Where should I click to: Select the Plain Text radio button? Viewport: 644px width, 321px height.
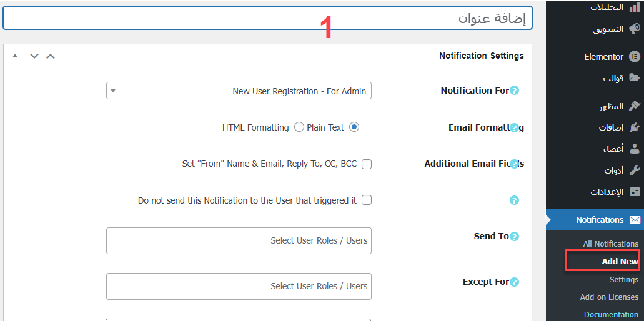click(354, 127)
